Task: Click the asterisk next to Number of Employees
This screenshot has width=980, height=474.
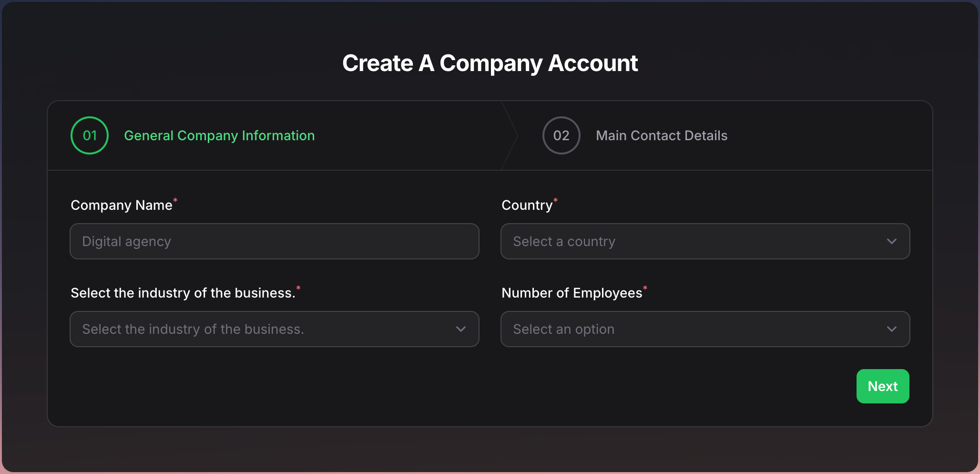Action: point(645,288)
